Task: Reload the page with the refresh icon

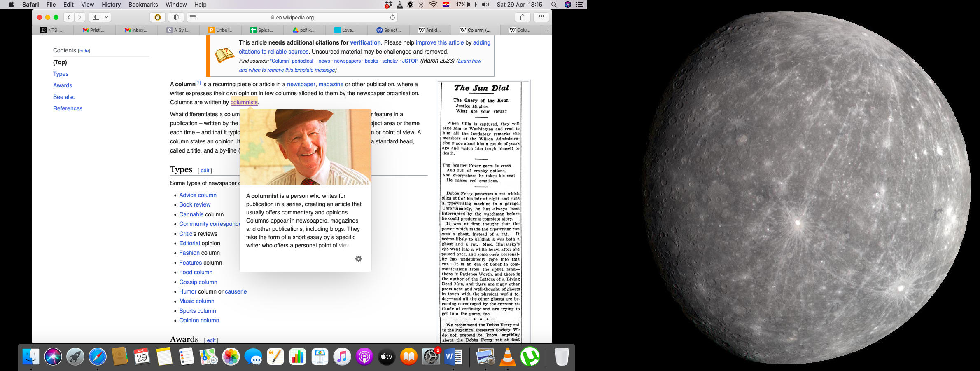Action: pos(392,17)
